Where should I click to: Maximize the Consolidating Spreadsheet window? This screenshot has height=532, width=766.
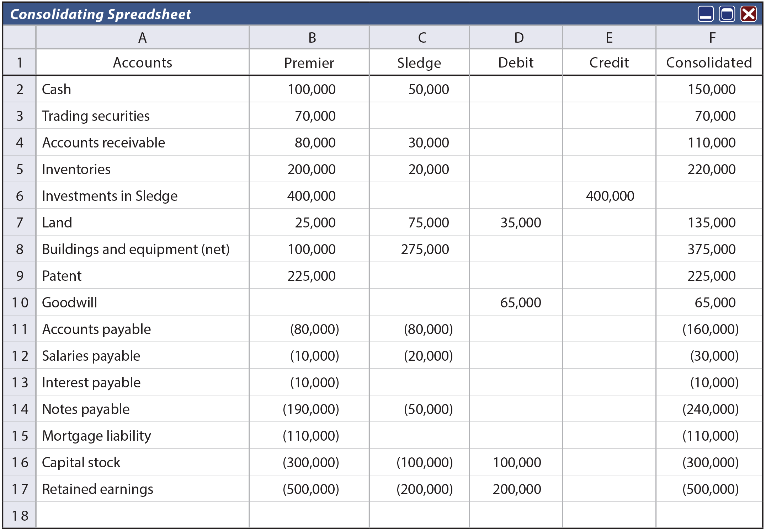(727, 14)
